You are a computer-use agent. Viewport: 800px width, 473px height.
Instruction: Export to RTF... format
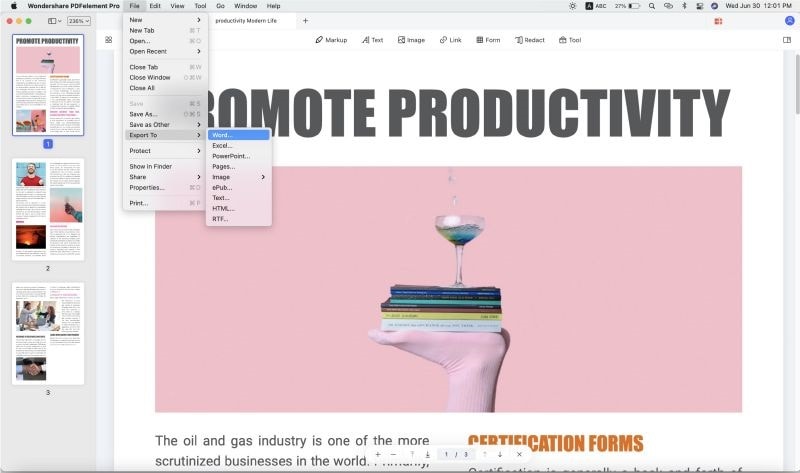[x=239, y=219]
